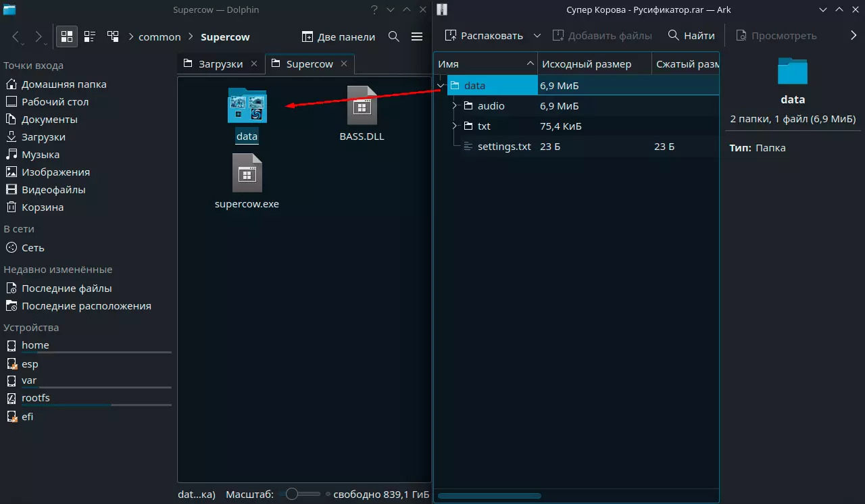Image resolution: width=865 pixels, height=504 pixels.
Task: Collapse the 'data' folder in Ark tree
Action: click(x=441, y=86)
